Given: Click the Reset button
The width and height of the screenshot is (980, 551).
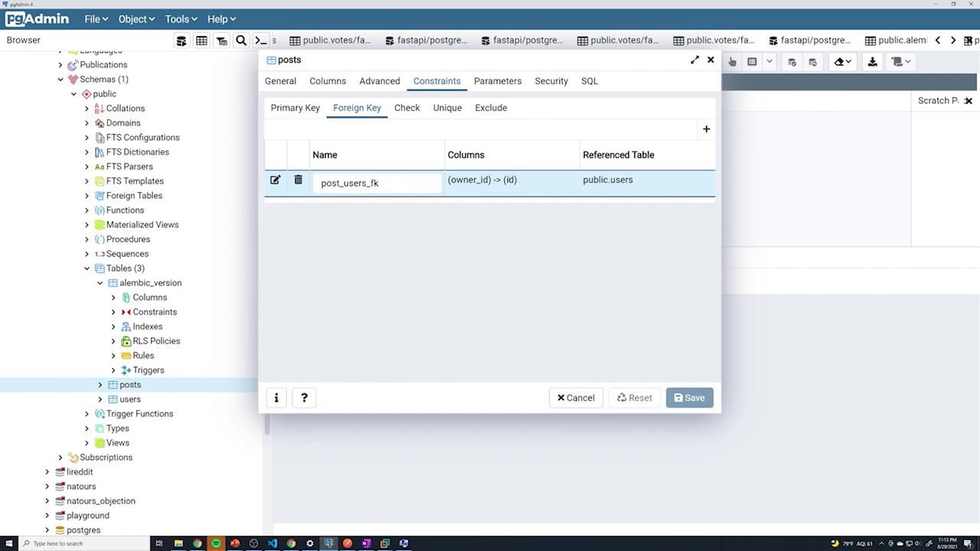Looking at the screenshot, I should coord(635,398).
